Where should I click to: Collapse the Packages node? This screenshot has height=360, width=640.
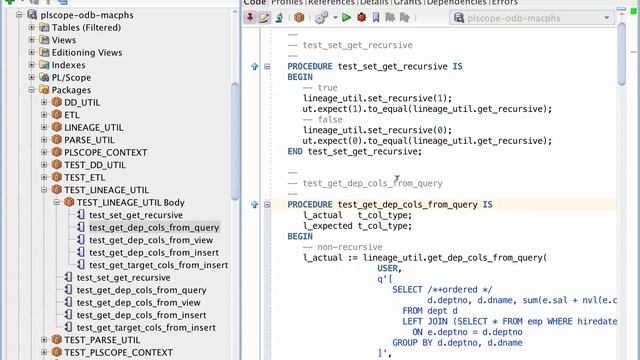pos(31,90)
